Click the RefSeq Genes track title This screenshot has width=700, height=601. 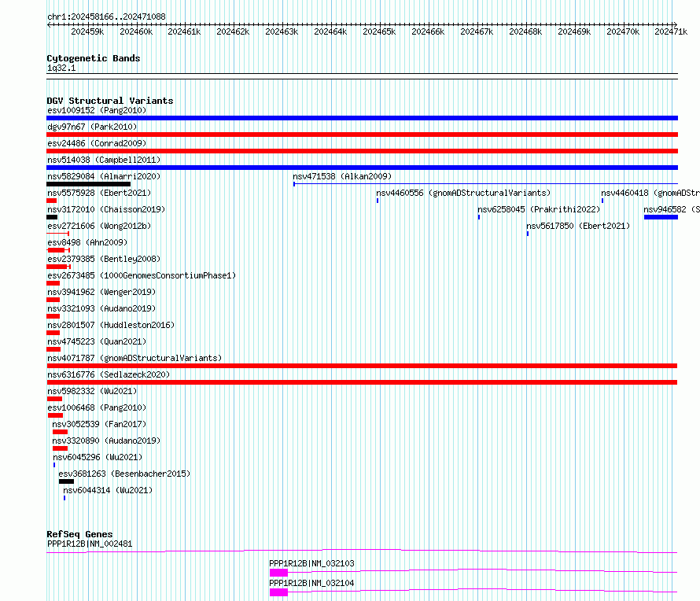tap(79, 534)
